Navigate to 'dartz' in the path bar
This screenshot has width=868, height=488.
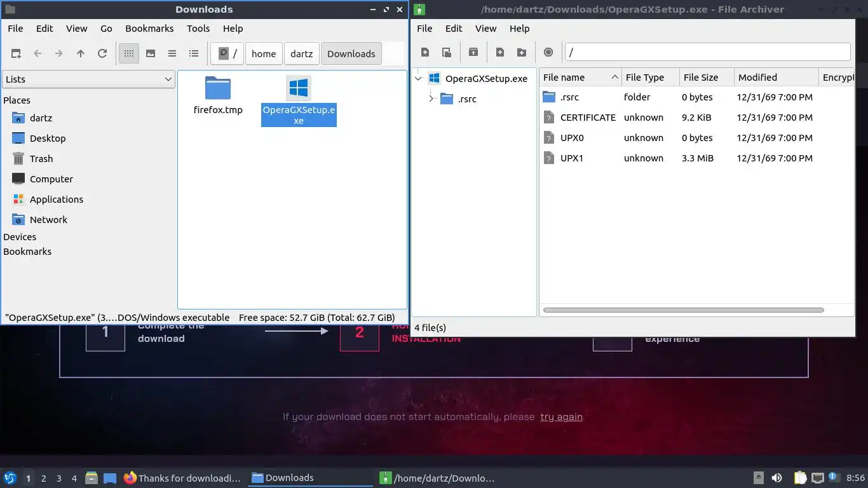(x=302, y=53)
